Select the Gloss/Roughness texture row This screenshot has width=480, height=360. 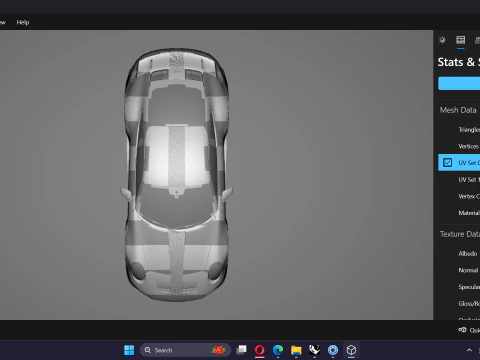click(x=459, y=304)
